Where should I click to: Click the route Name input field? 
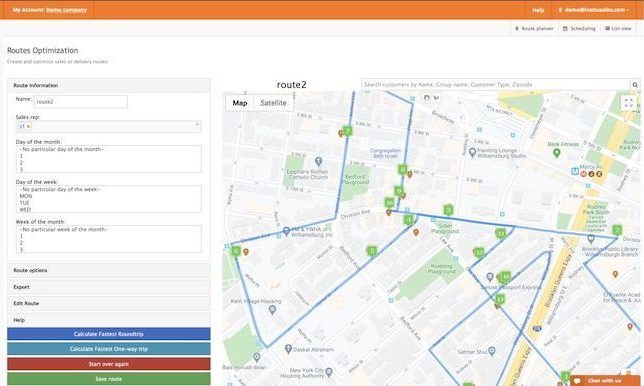(80, 101)
